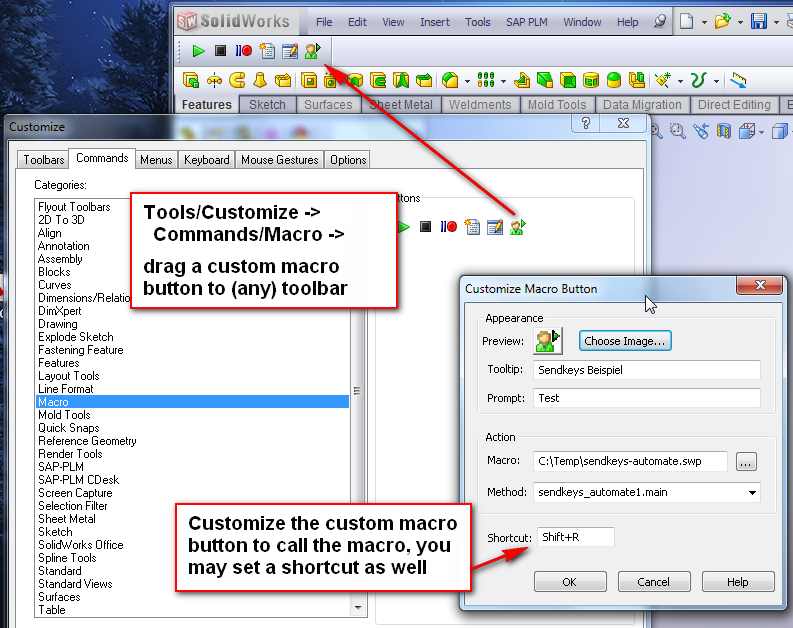Viewport: 793px width, 628px height.
Task: Expand the Curves dropdown arrow
Action: (717, 81)
